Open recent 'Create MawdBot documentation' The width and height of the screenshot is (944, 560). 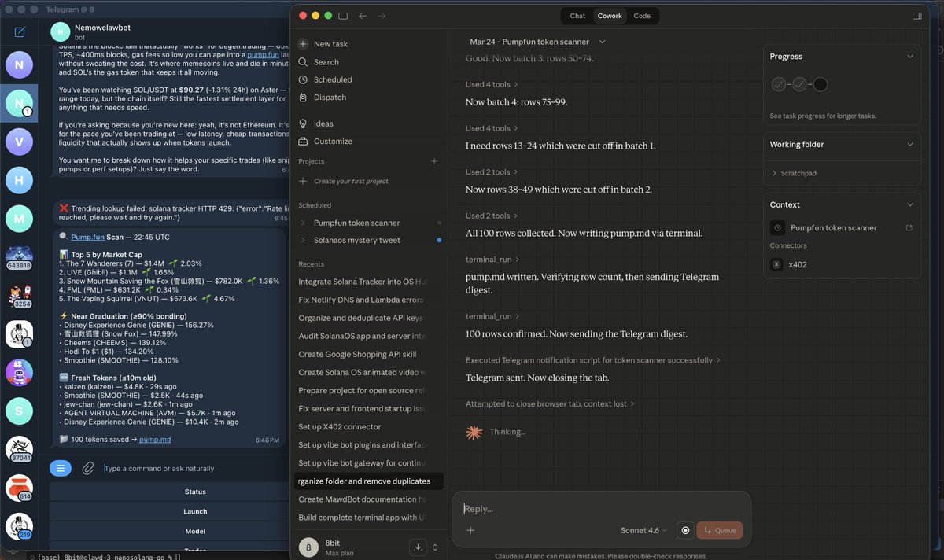point(362,499)
